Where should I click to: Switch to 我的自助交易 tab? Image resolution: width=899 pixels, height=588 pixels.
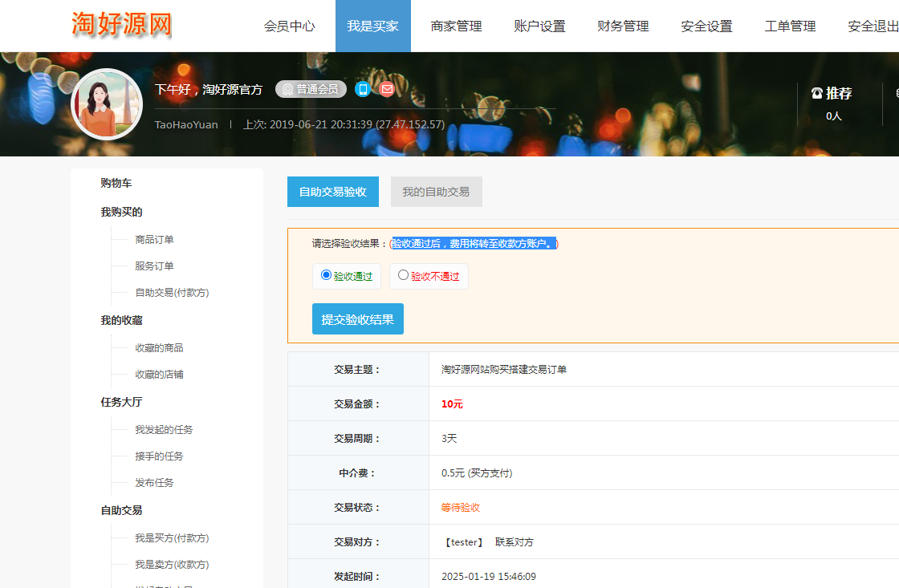point(436,192)
